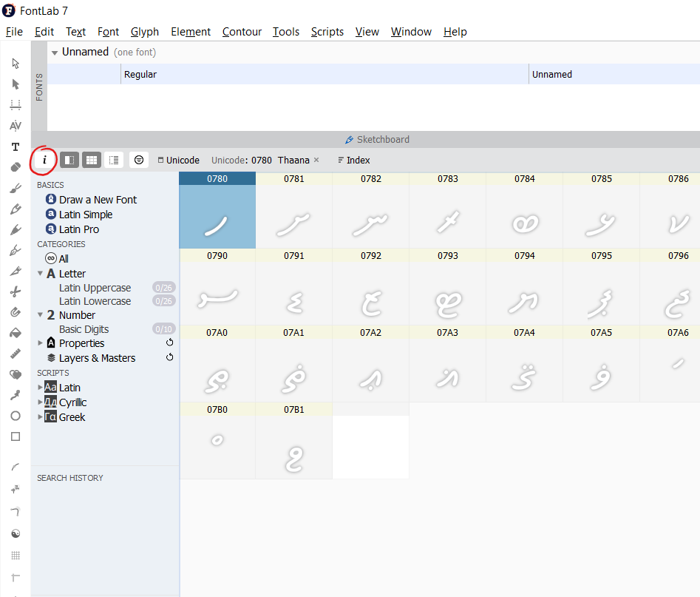The width and height of the screenshot is (700, 597).
Task: Select the Magnet tool
Action: (16, 312)
